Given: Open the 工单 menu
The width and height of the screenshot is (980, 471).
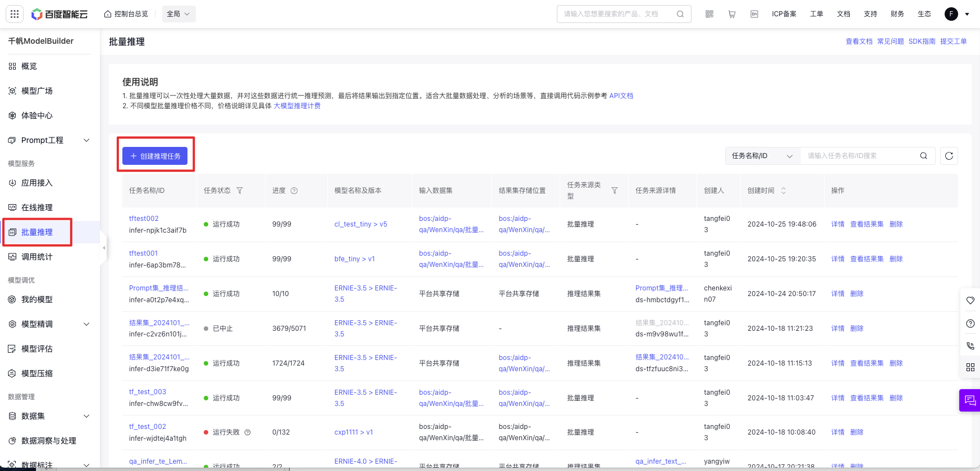Looking at the screenshot, I should [x=817, y=14].
